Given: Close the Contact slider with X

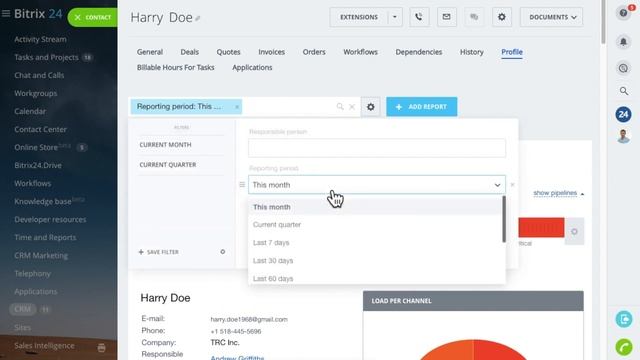Looking at the screenshot, I should [x=78, y=18].
